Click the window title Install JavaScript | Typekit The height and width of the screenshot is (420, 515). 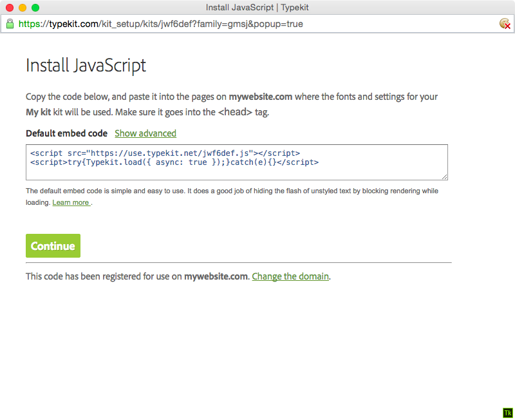tap(257, 7)
